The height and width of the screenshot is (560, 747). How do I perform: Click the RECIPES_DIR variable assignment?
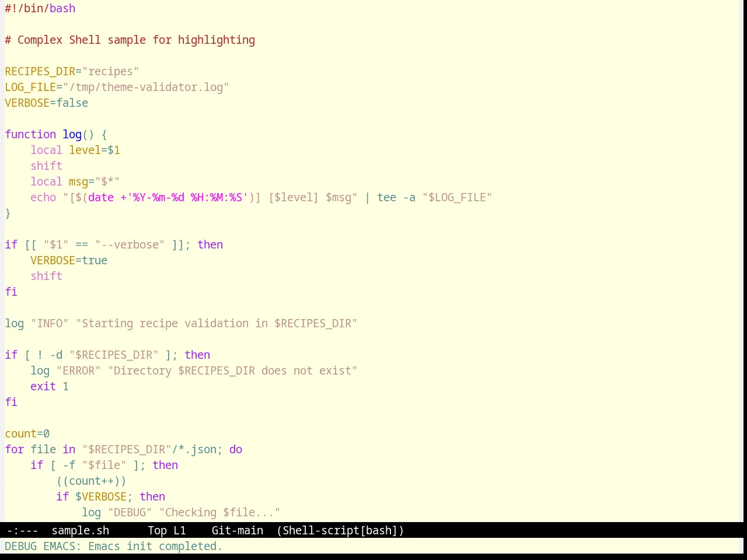tap(72, 71)
